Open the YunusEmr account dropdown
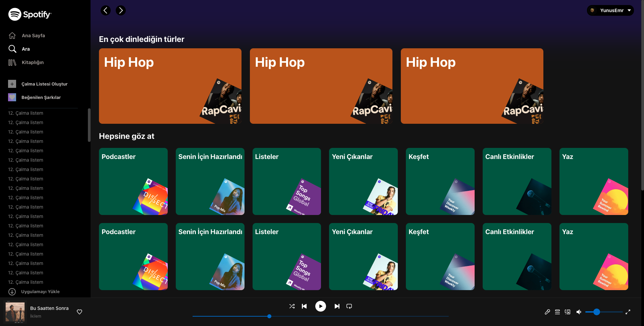Viewport: 644px width, 326px height. [610, 10]
